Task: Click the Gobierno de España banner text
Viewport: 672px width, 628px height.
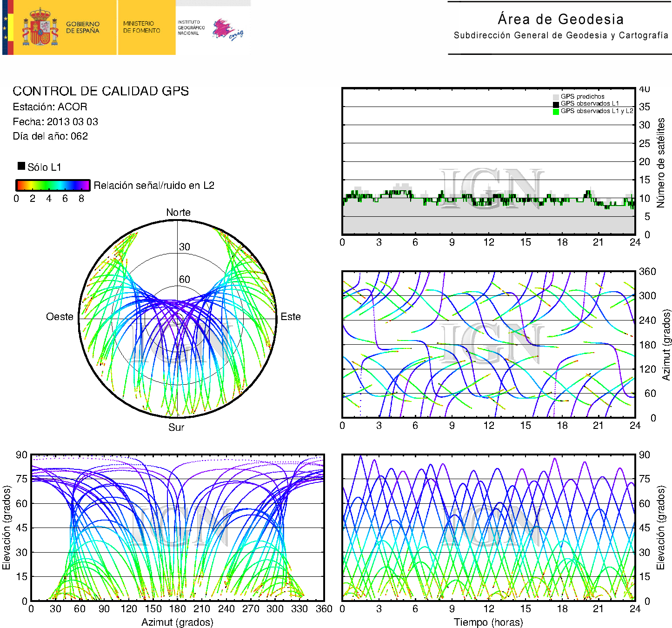Action: [83, 27]
